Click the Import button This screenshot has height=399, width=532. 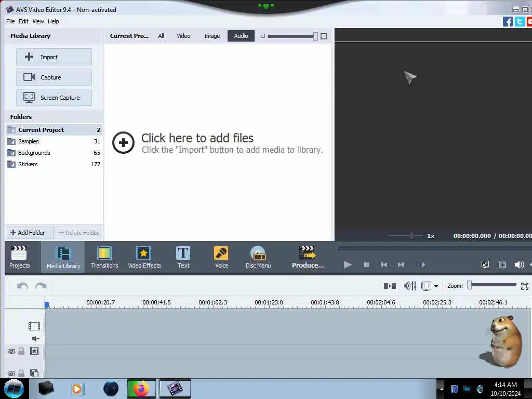(54, 57)
